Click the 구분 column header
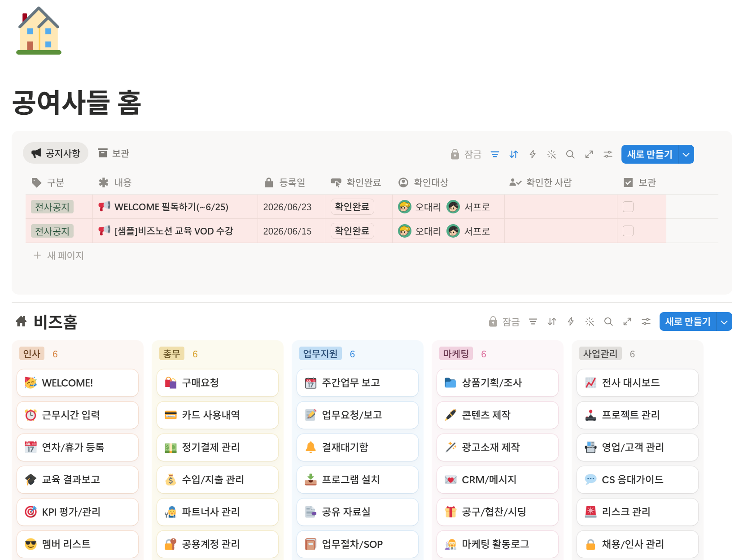The height and width of the screenshot is (560, 739). (59, 182)
